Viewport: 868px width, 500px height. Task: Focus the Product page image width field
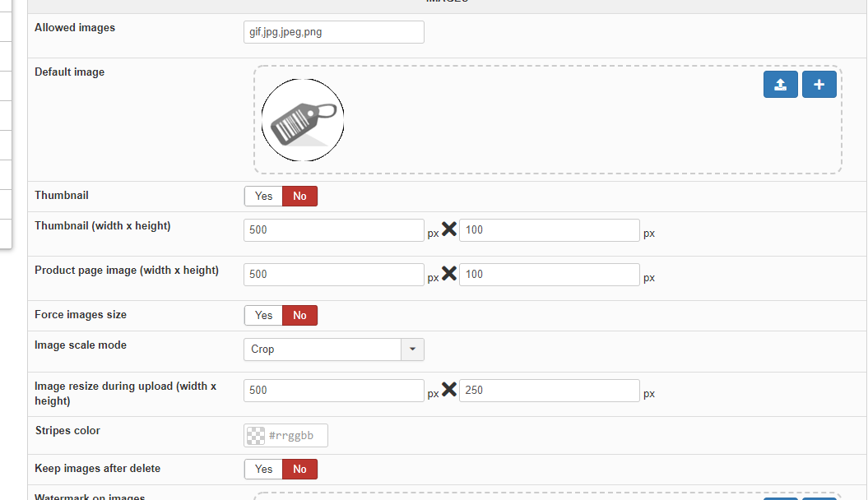[334, 275]
